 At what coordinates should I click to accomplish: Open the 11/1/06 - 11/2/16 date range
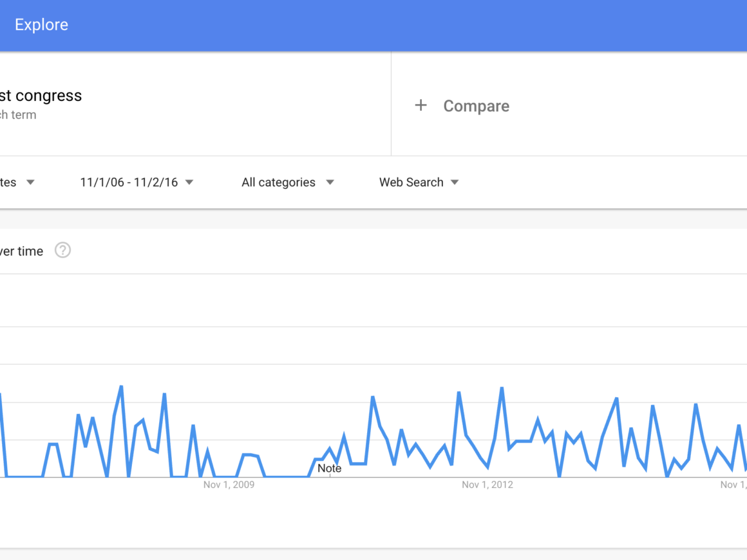(x=129, y=182)
